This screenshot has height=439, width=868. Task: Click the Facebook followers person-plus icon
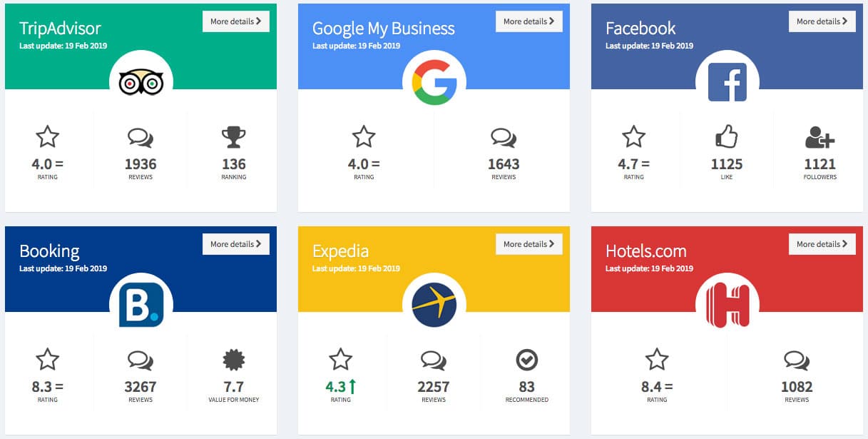coord(820,137)
